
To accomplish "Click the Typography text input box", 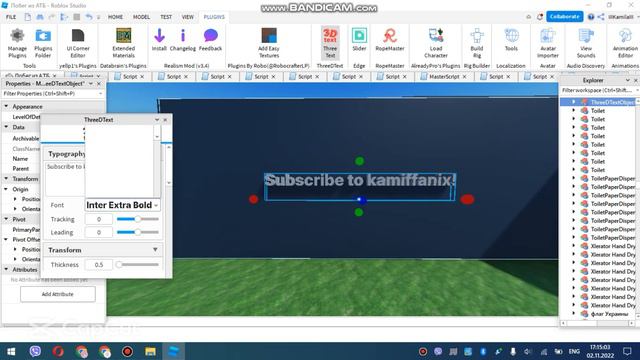I will click(64, 179).
